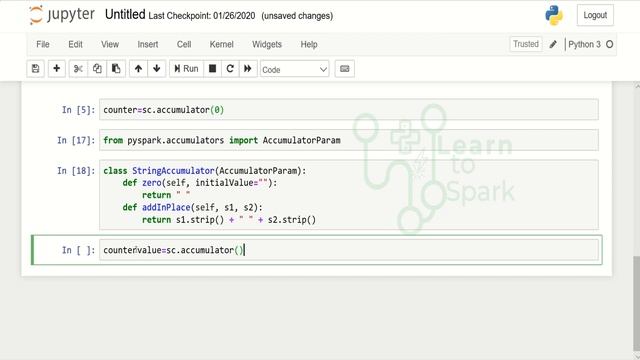
Task: Open the cell type Code dropdown
Action: [x=295, y=69]
